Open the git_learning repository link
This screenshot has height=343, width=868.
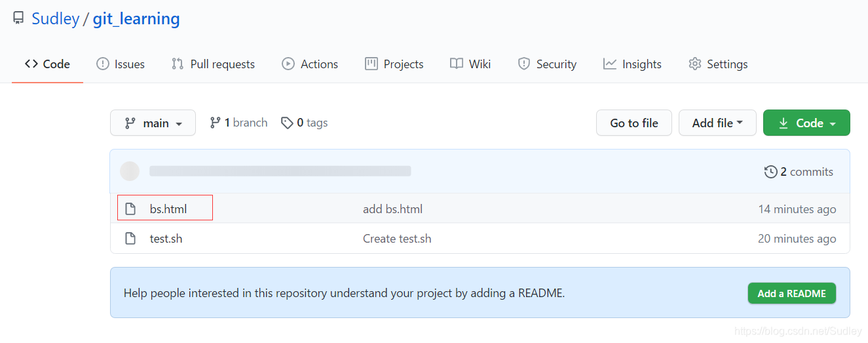point(136,19)
